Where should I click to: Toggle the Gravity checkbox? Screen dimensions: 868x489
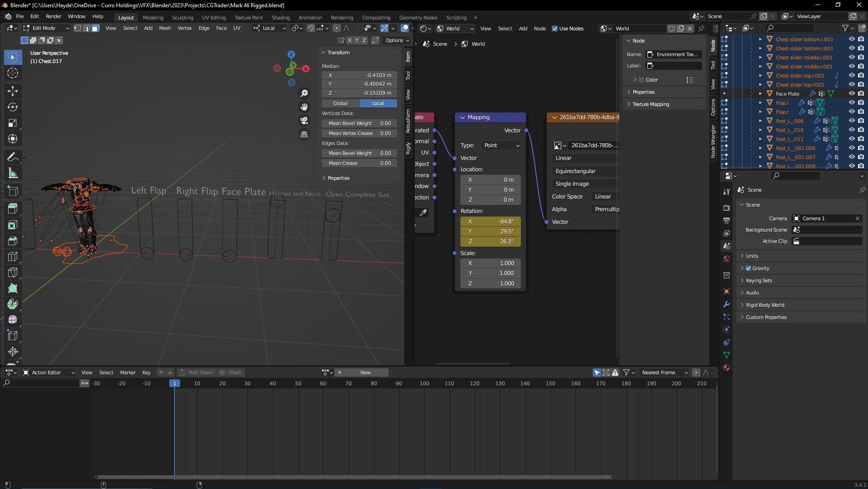(x=748, y=268)
